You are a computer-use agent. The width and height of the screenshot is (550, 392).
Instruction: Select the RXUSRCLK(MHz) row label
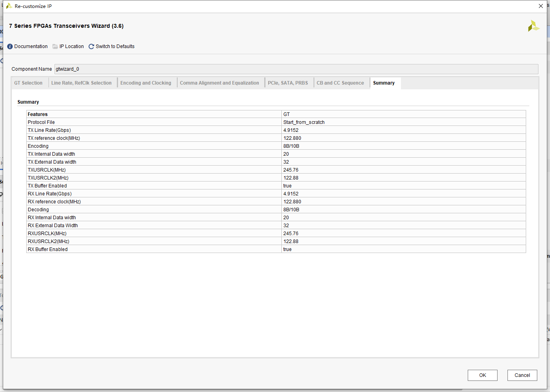coord(47,234)
